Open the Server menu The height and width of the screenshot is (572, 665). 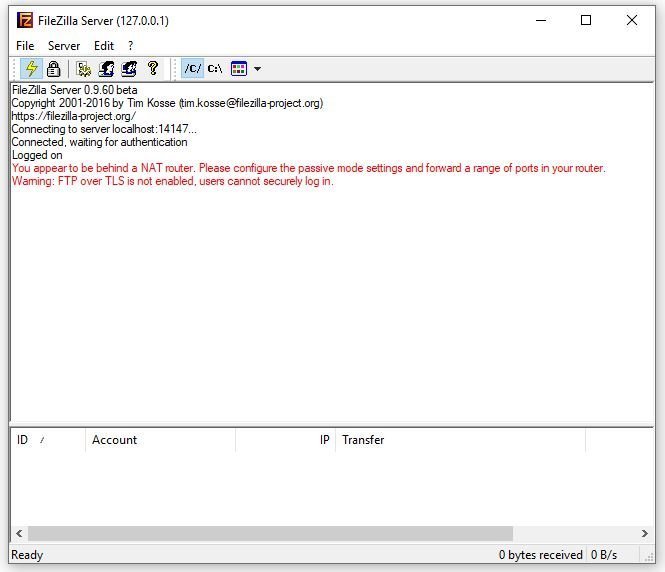pyautogui.click(x=64, y=46)
